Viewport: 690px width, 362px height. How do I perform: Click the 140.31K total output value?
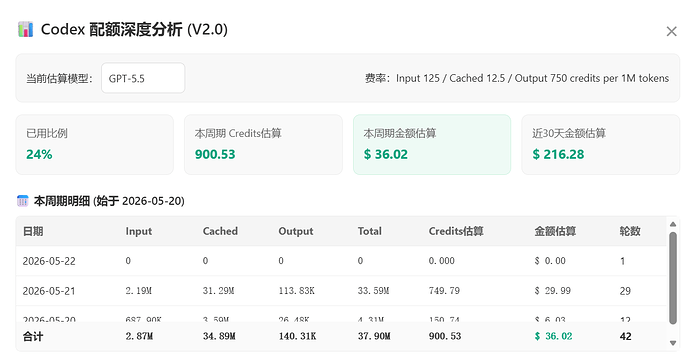tap(297, 336)
